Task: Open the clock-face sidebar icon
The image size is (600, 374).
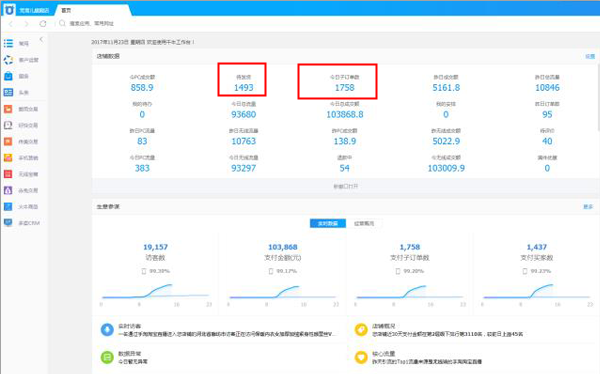Action: pyautogui.click(x=8, y=125)
